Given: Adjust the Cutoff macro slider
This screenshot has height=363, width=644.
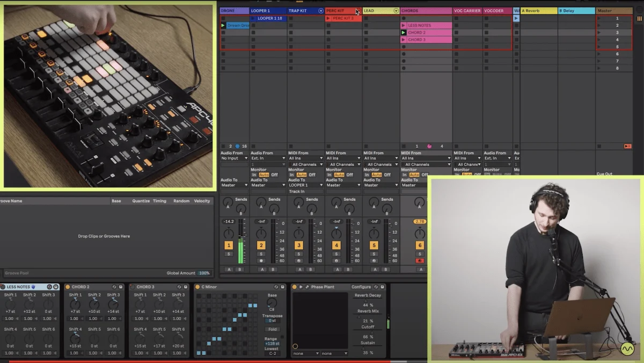Looking at the screenshot, I should [x=368, y=331].
